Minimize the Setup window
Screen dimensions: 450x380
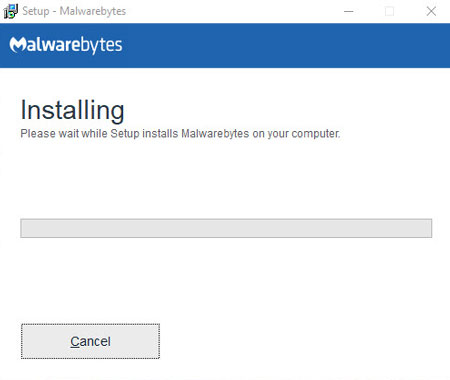[349, 11]
